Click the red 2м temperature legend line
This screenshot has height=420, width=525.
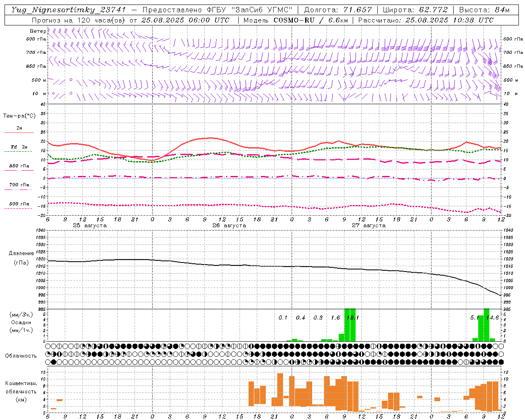[x=19, y=132]
